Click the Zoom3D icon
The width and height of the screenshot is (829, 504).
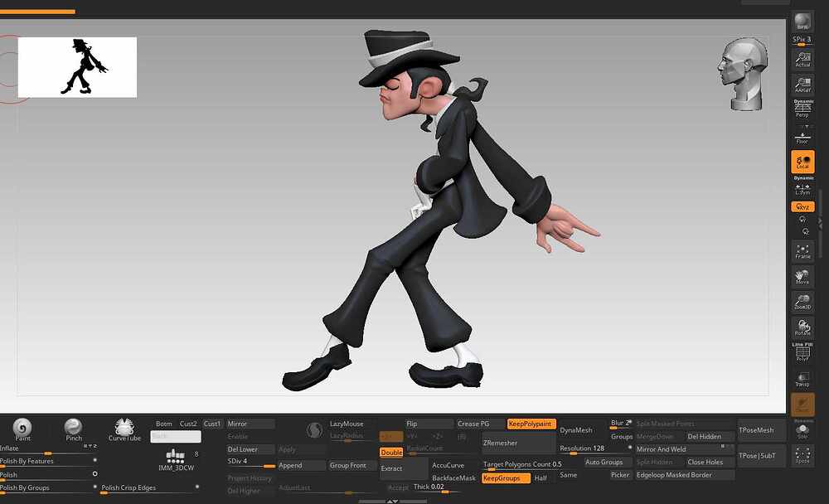(802, 302)
